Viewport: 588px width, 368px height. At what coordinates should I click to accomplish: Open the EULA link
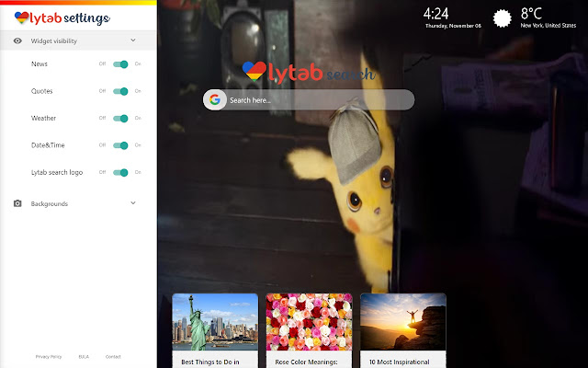(84, 357)
